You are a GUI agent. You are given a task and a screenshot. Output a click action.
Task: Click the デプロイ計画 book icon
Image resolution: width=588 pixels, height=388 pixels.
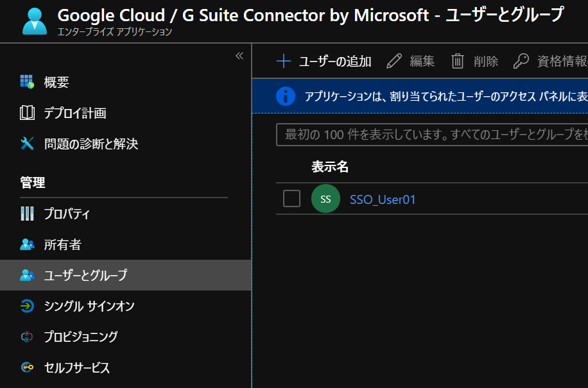pyautogui.click(x=27, y=113)
